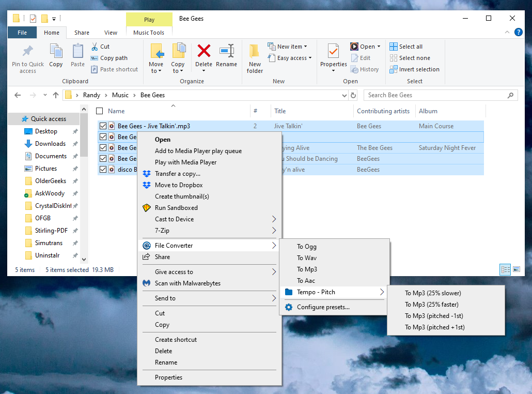Open the File tab
The width and height of the screenshot is (532, 394).
coord(22,33)
